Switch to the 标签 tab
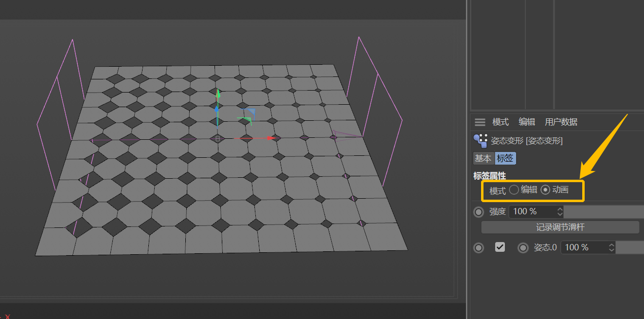The height and width of the screenshot is (319, 644). [505, 158]
